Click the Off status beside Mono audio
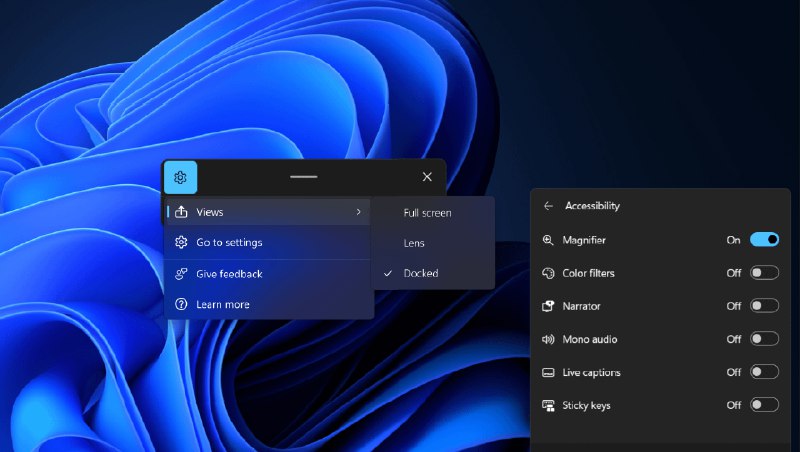 coord(734,339)
